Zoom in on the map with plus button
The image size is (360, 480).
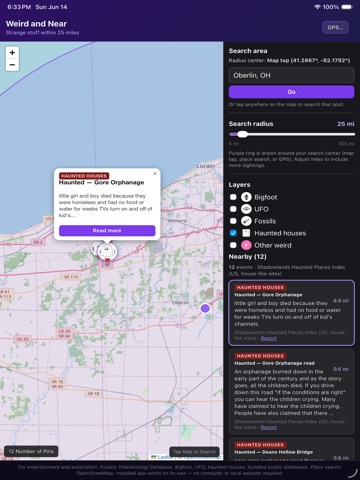coord(12,53)
